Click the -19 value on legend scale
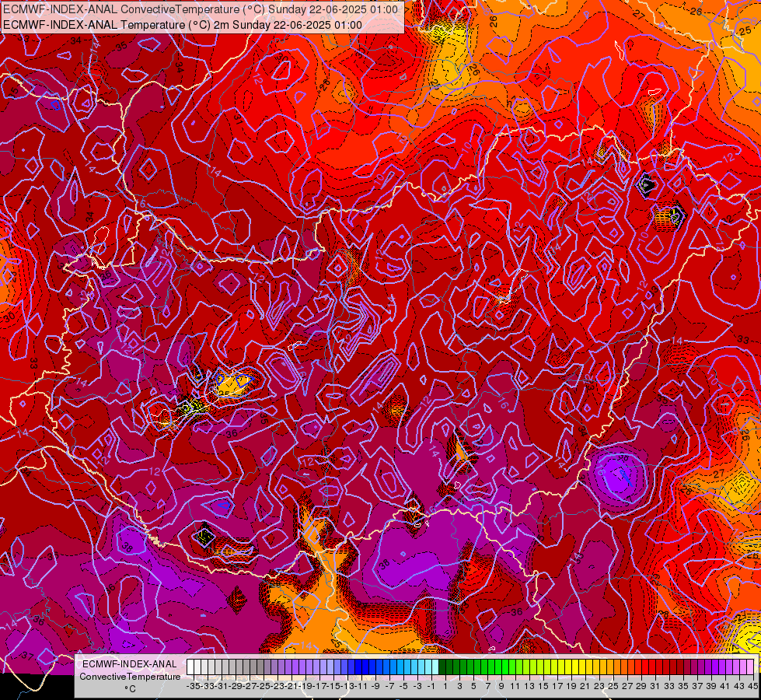The width and height of the screenshot is (761, 700). (305, 687)
